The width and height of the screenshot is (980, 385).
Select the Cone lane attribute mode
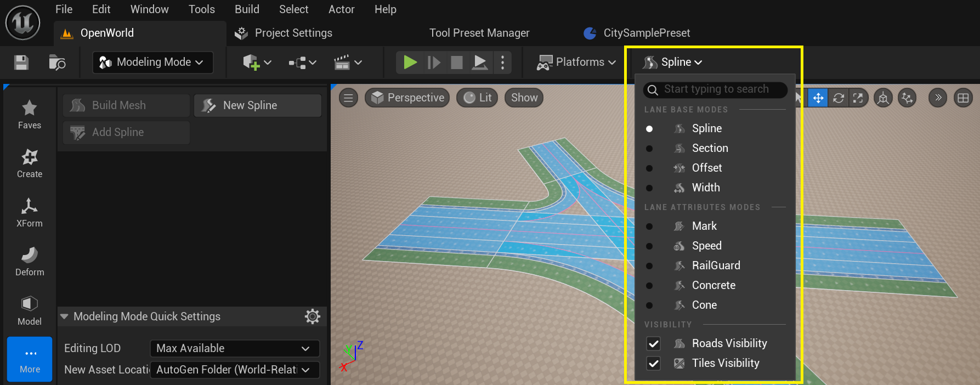[x=716, y=305]
